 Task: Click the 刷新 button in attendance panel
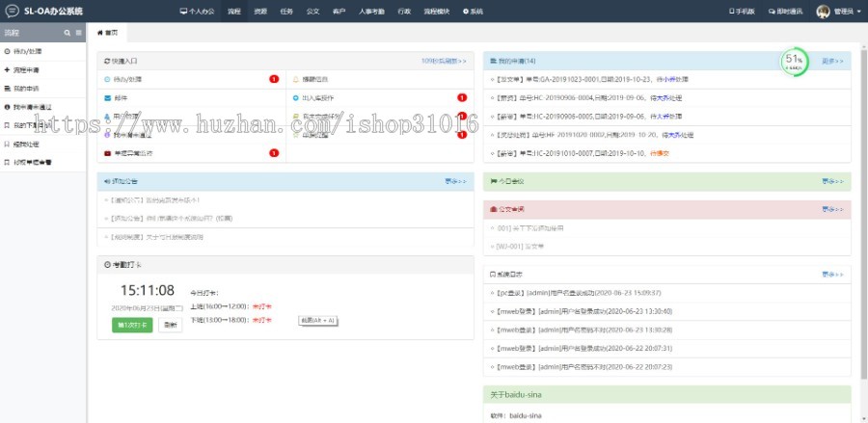point(171,325)
